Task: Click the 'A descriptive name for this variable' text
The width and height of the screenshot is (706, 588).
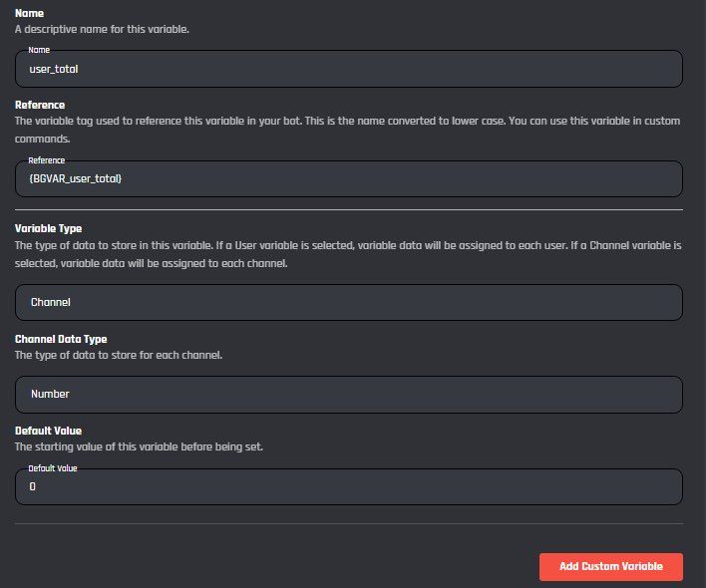Action: tap(102, 29)
